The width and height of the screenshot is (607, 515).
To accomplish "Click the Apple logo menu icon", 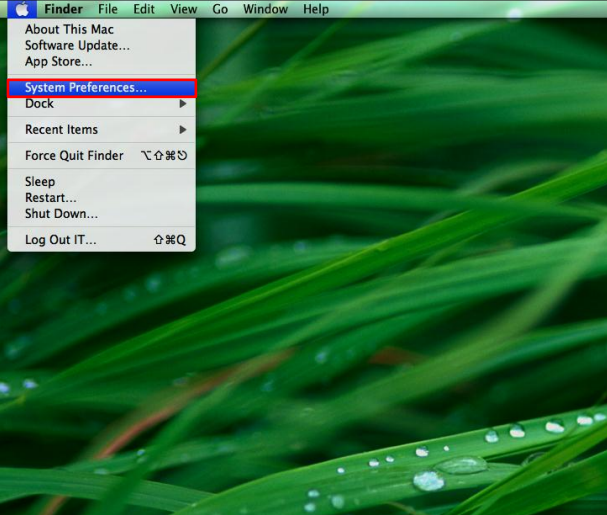I will coord(22,9).
